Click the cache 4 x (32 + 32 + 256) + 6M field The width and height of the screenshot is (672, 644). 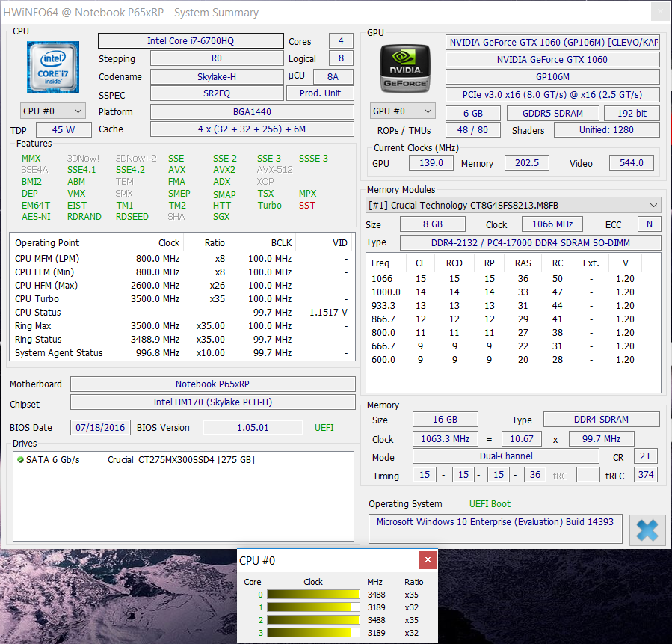pyautogui.click(x=252, y=129)
